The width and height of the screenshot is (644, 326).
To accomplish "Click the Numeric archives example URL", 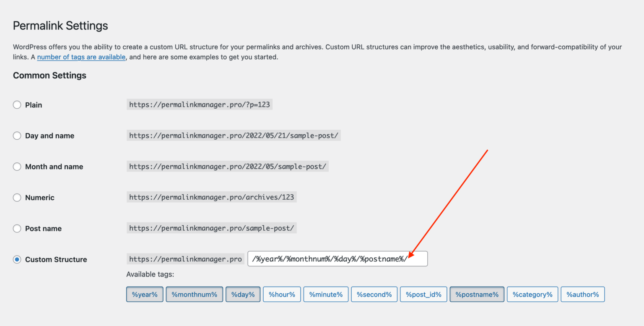I will click(211, 197).
